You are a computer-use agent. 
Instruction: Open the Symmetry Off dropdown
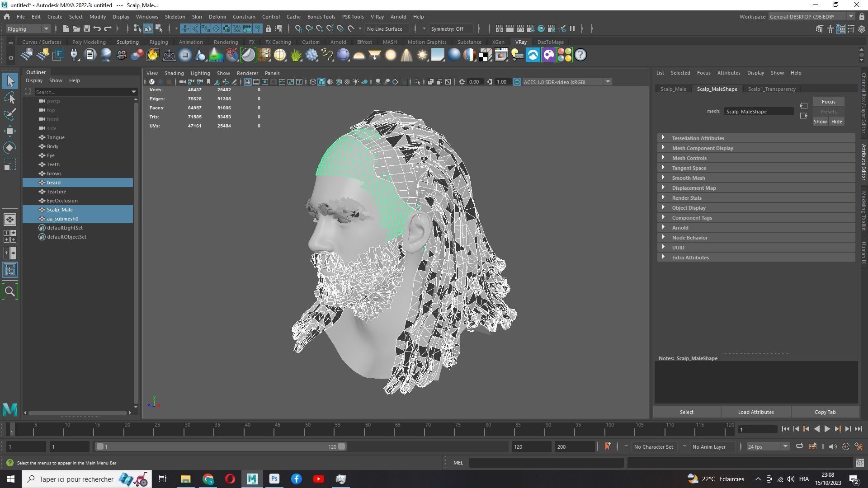451,29
